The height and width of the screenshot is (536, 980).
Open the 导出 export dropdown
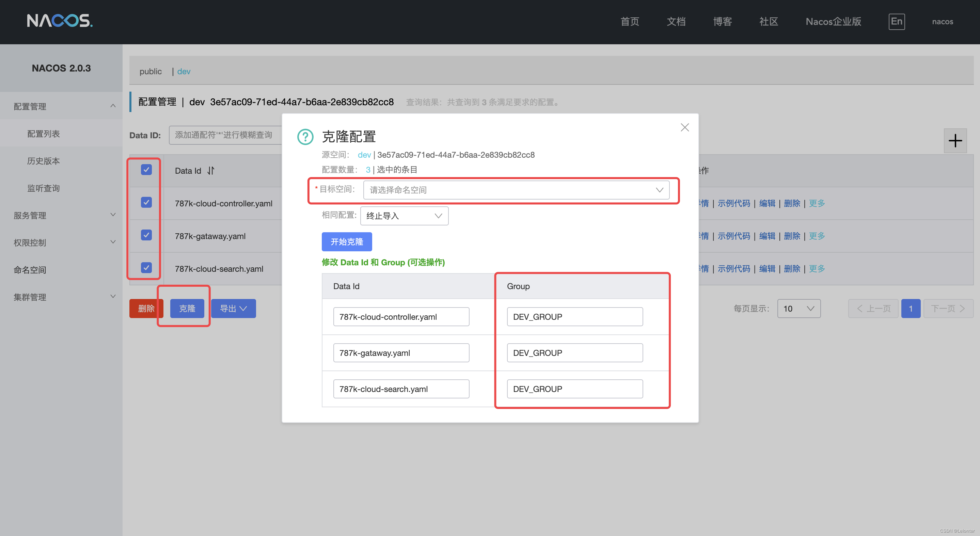(233, 309)
